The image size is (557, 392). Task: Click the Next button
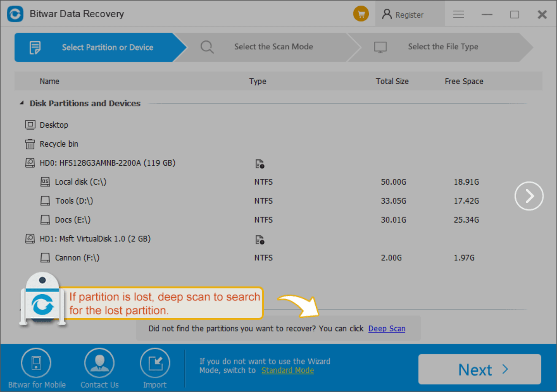pos(479,369)
